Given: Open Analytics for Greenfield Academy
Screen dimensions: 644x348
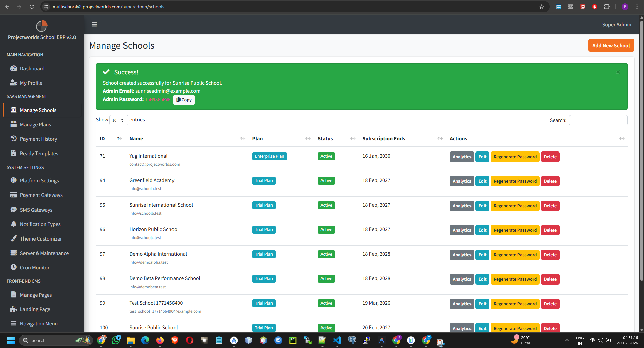Looking at the screenshot, I should [461, 181].
